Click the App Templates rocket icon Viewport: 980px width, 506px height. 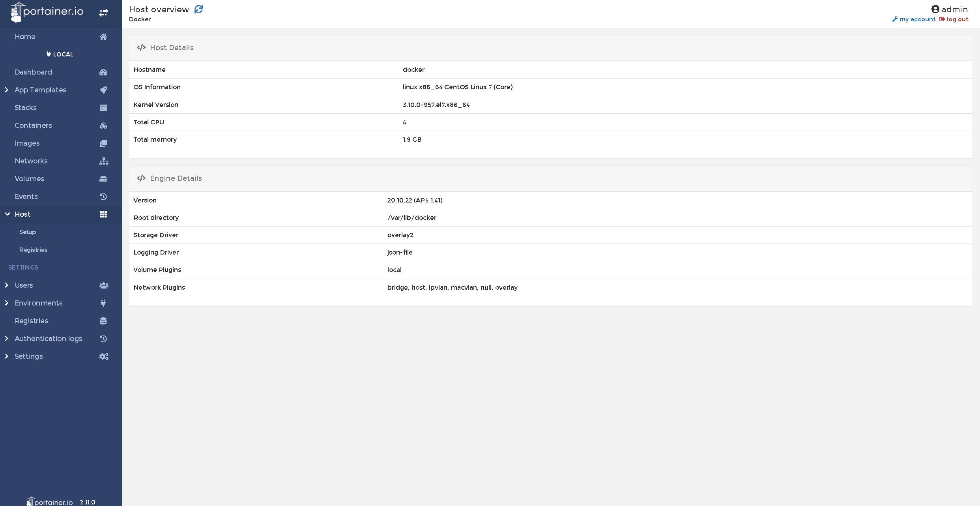tap(103, 90)
